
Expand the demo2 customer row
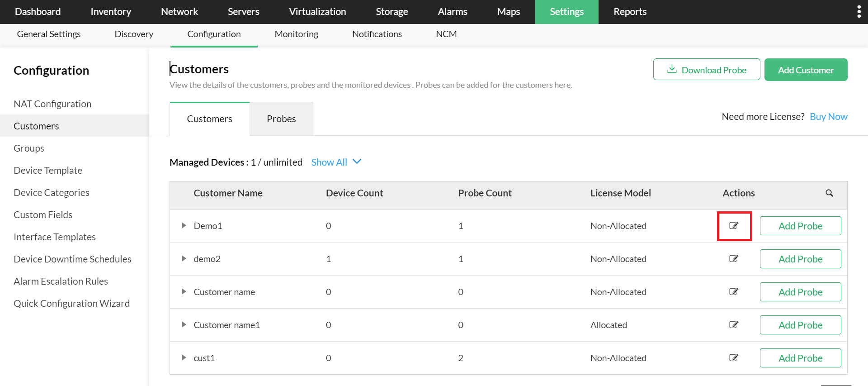[184, 258]
